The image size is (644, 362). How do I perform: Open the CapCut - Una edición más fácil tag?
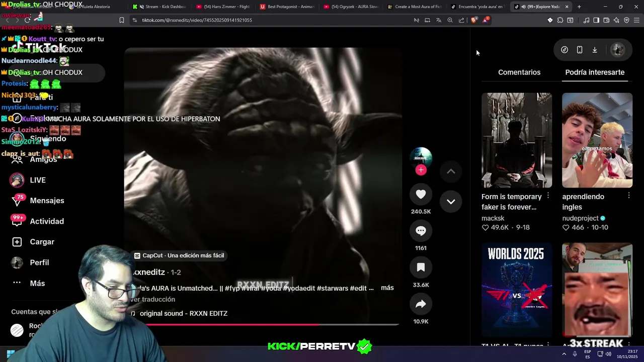point(179,255)
